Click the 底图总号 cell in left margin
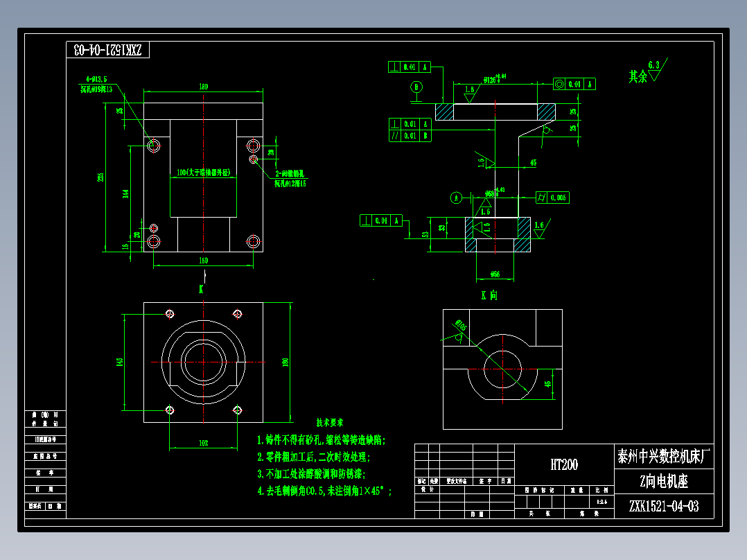The height and width of the screenshot is (560, 747). click(45, 456)
